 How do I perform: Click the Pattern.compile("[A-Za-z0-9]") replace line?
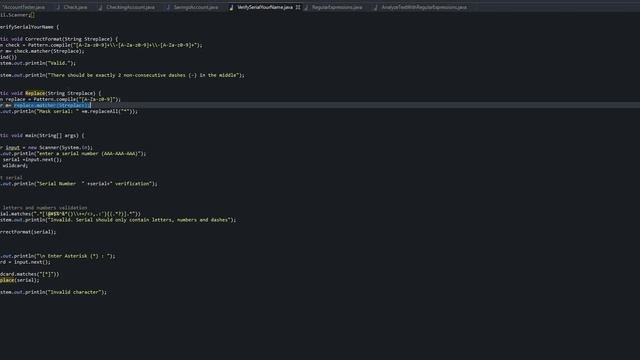(60, 99)
